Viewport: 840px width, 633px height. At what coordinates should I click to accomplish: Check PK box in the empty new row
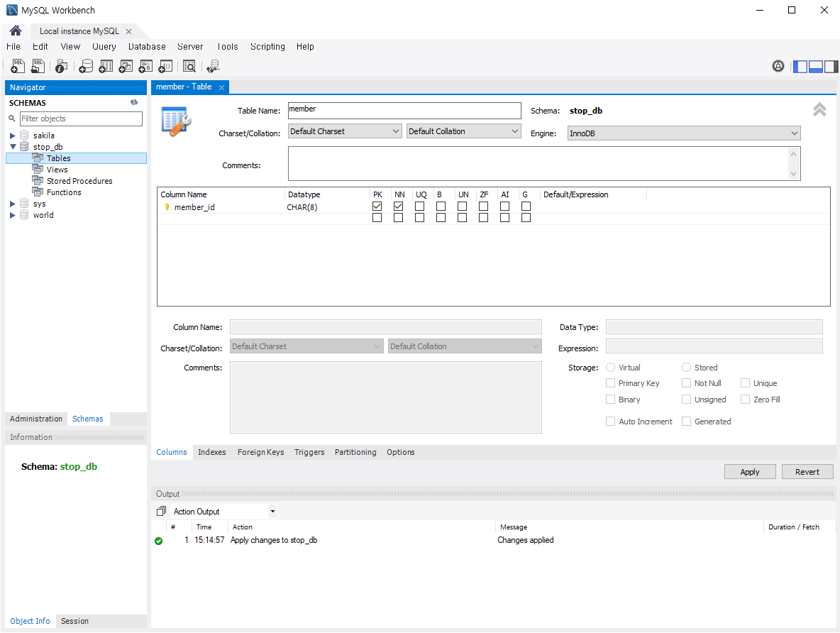pyautogui.click(x=377, y=218)
